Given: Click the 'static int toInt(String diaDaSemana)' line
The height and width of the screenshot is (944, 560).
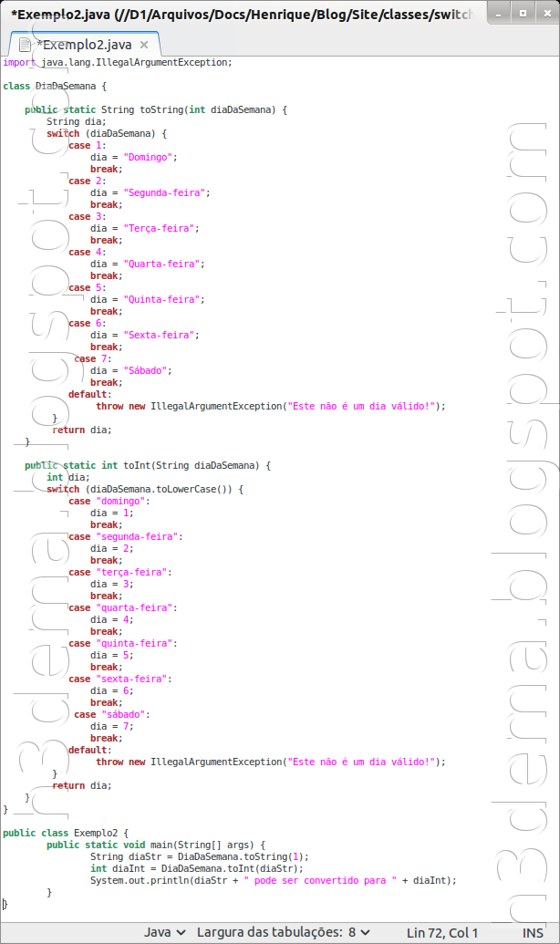Looking at the screenshot, I should tap(148, 465).
